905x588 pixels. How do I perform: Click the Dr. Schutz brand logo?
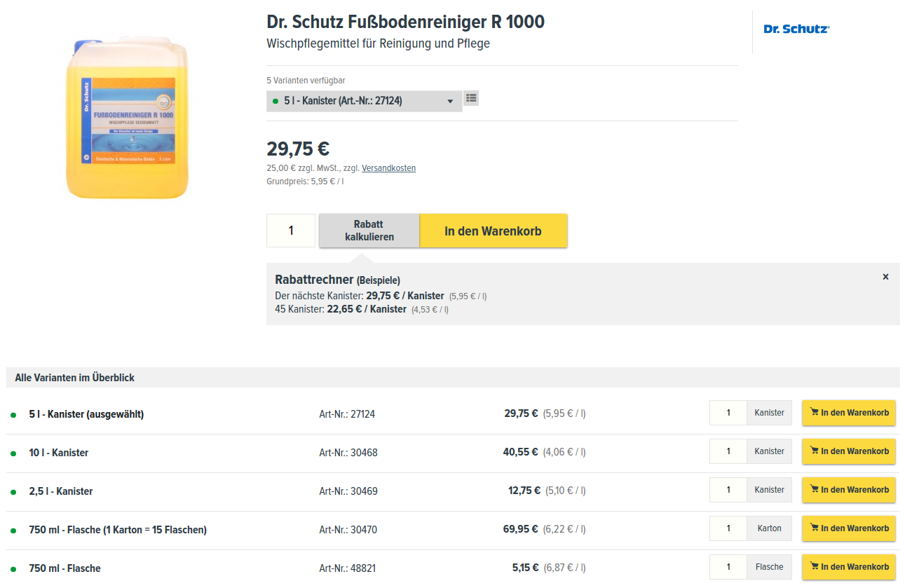pyautogui.click(x=796, y=29)
